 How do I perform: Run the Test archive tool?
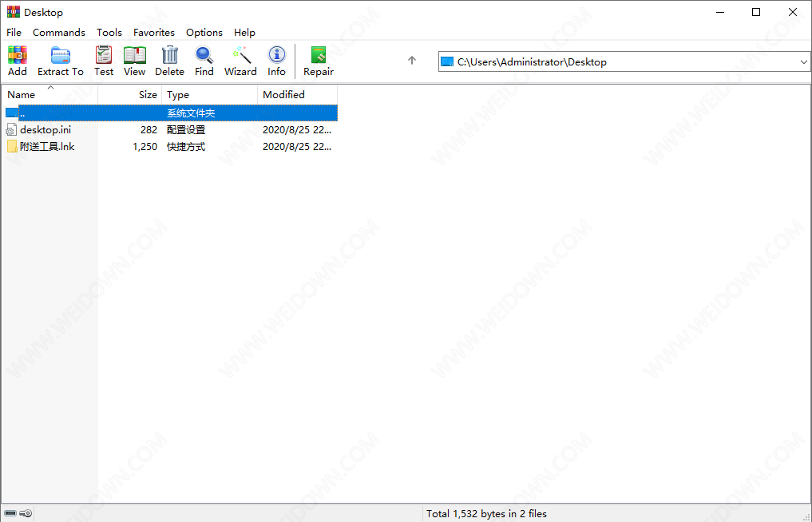click(x=104, y=55)
